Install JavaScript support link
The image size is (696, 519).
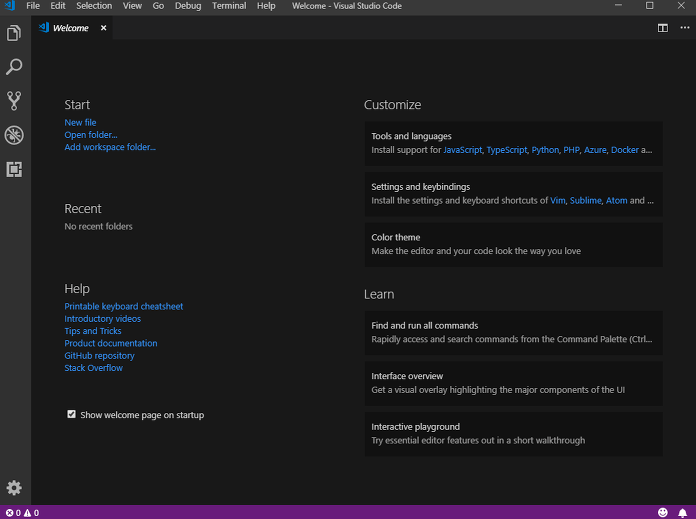click(x=463, y=150)
